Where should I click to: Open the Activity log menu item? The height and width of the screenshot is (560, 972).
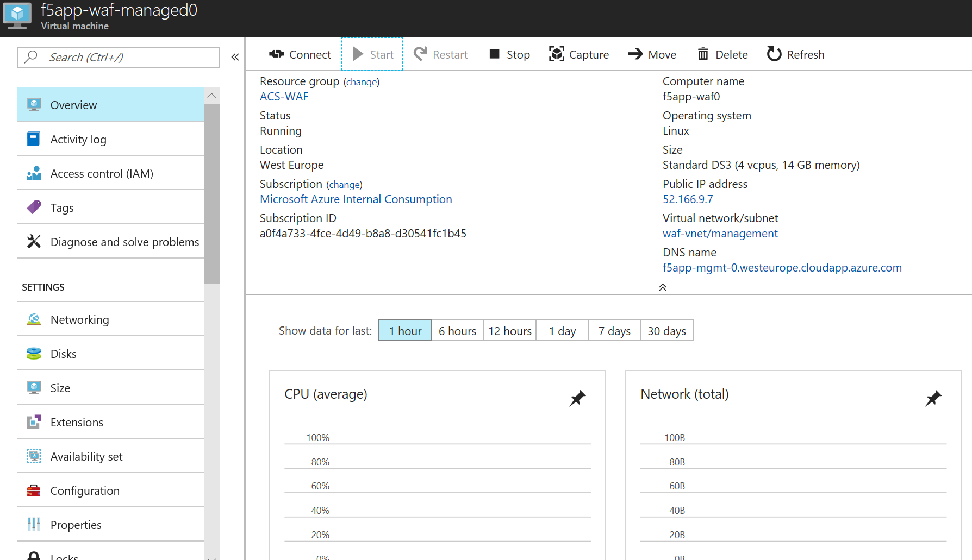pos(110,140)
